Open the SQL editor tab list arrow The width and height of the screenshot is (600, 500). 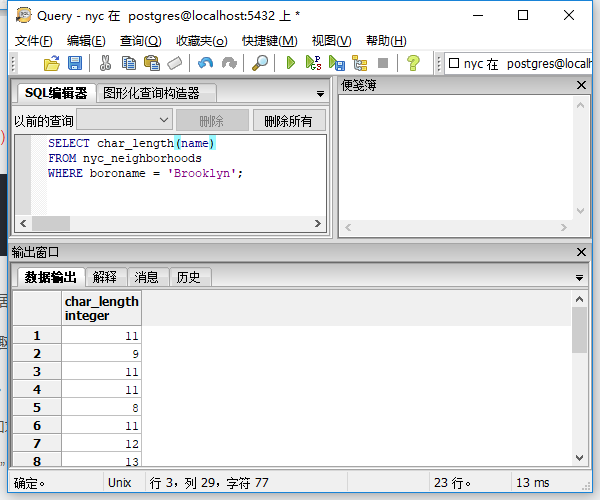coord(321,94)
